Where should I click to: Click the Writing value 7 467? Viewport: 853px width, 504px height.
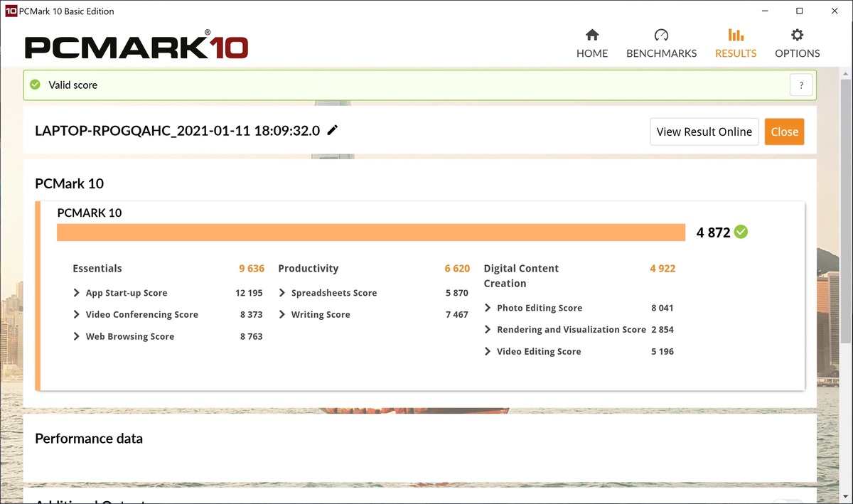(457, 315)
